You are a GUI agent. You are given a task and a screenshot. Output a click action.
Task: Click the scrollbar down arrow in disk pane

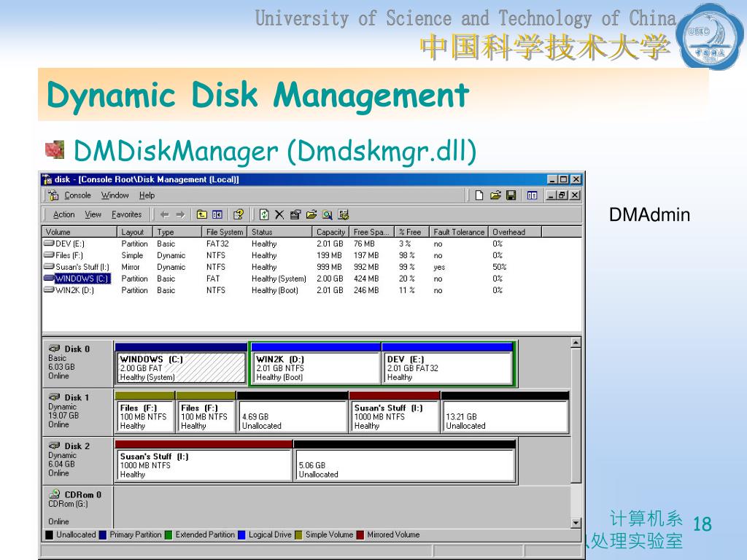coord(576,523)
